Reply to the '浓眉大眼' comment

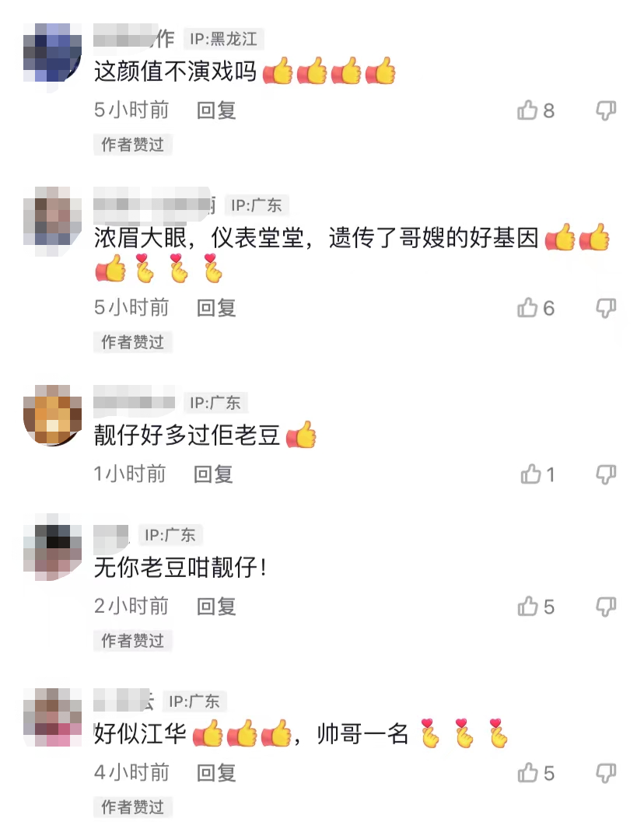pos(216,308)
